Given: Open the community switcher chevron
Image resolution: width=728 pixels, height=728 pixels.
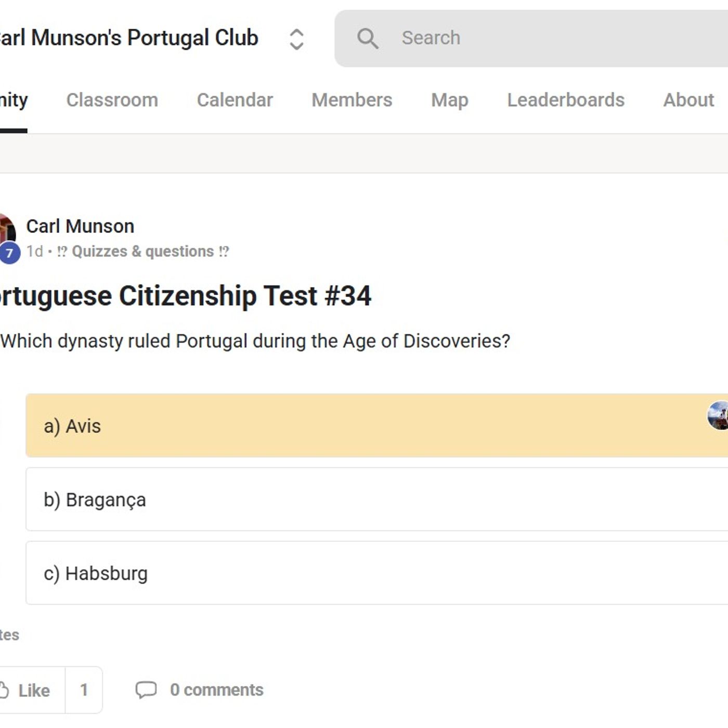Looking at the screenshot, I should pos(295,39).
